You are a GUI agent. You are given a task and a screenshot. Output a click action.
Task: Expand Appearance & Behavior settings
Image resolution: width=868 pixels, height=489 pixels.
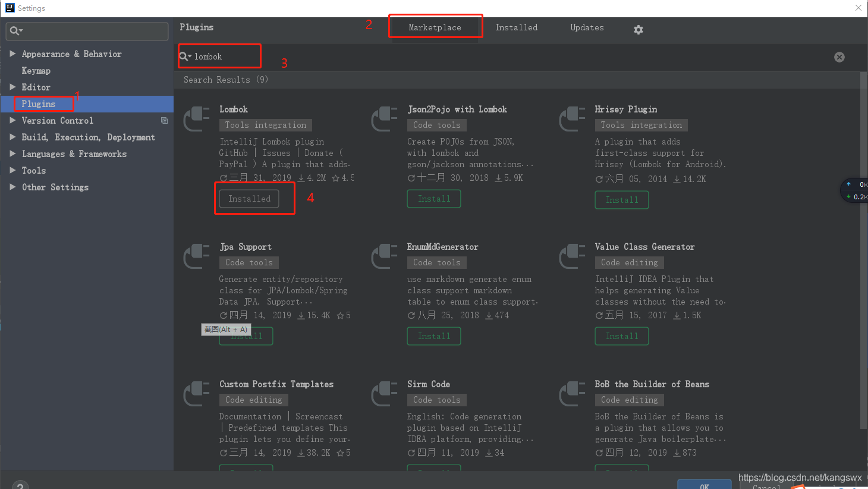12,54
